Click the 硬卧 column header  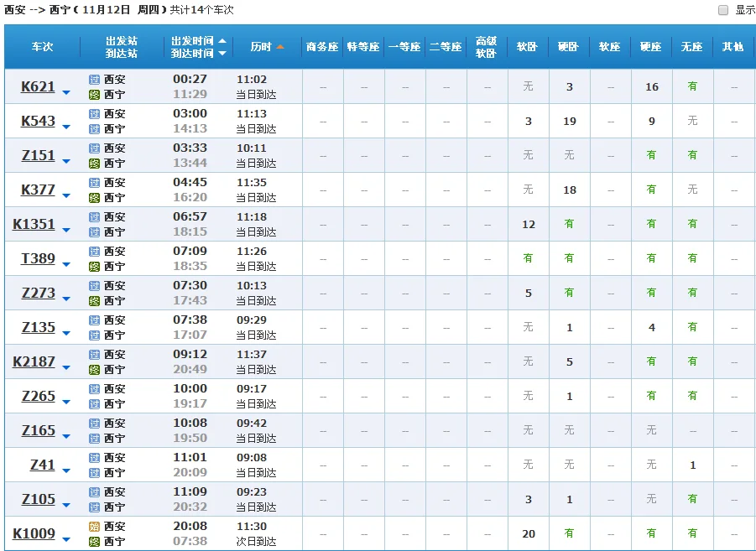tap(569, 47)
